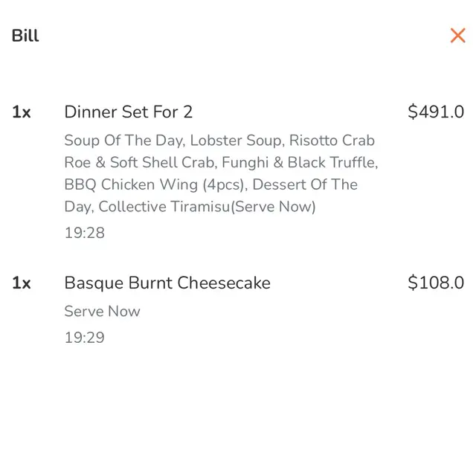This screenshot has height=476, width=476.
Task: Open the Basque Burnt Cheesecake item
Action: (167, 283)
